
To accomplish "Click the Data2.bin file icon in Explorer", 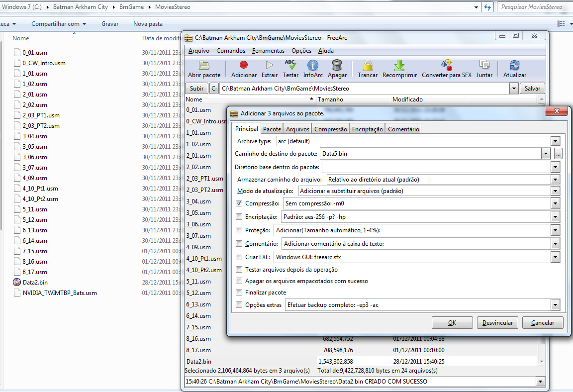I will tap(17, 282).
